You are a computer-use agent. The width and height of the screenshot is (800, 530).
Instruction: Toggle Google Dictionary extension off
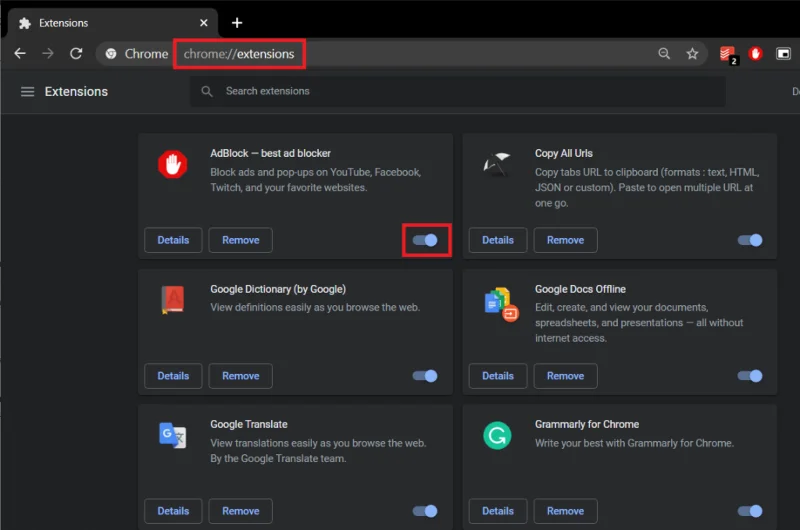pos(425,376)
